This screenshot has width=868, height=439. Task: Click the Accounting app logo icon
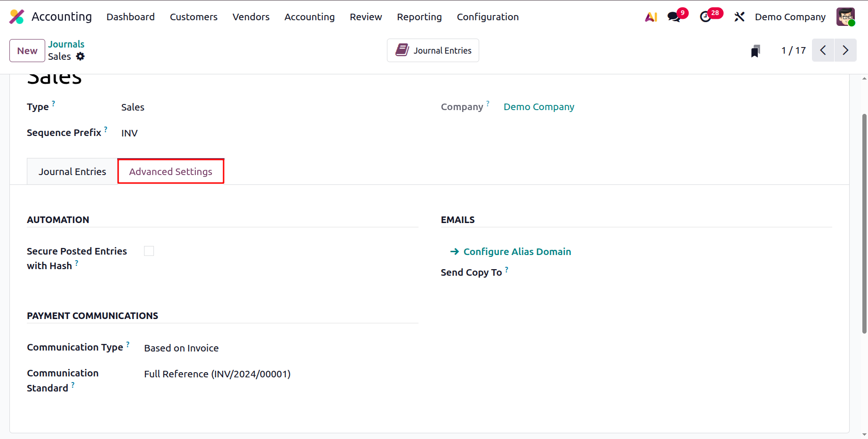click(x=17, y=17)
